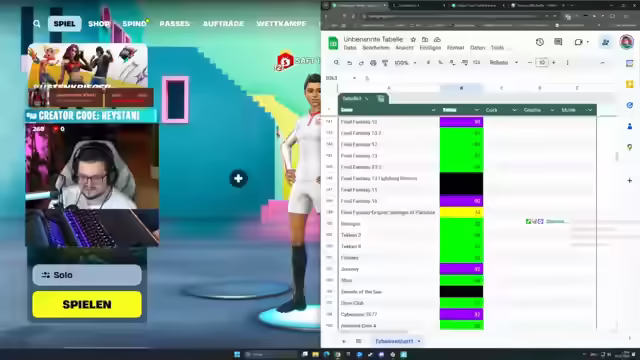Open the Windows Start button
Screen dimensions: 640x360
[x=237, y=354]
